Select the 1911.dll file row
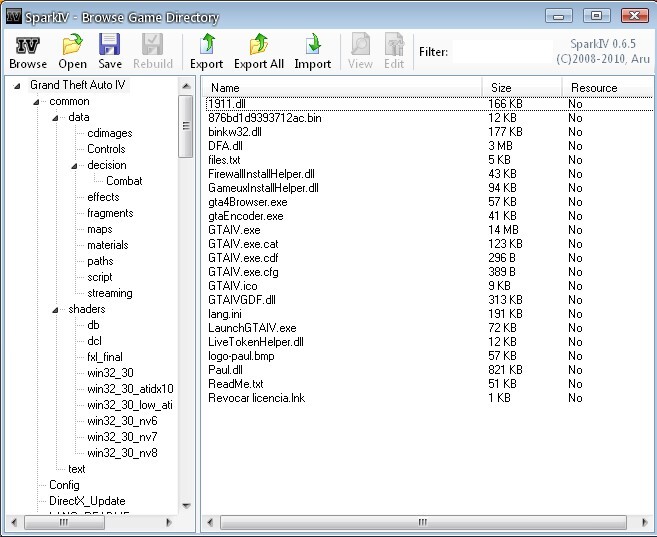The width and height of the screenshot is (657, 537). 429,103
